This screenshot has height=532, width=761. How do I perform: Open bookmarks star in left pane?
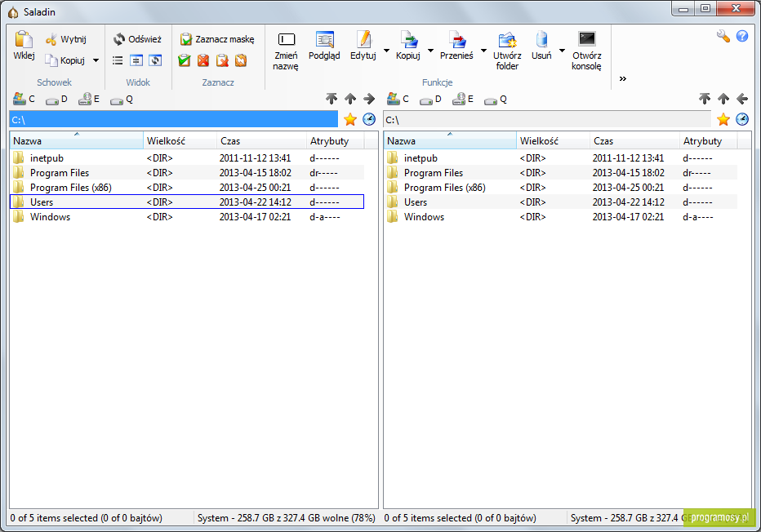click(x=350, y=119)
